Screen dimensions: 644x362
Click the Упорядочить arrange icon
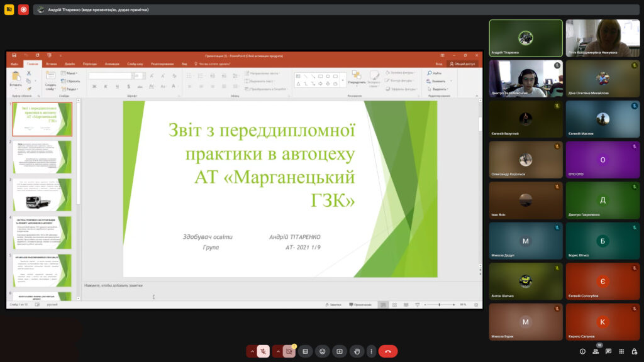(356, 78)
